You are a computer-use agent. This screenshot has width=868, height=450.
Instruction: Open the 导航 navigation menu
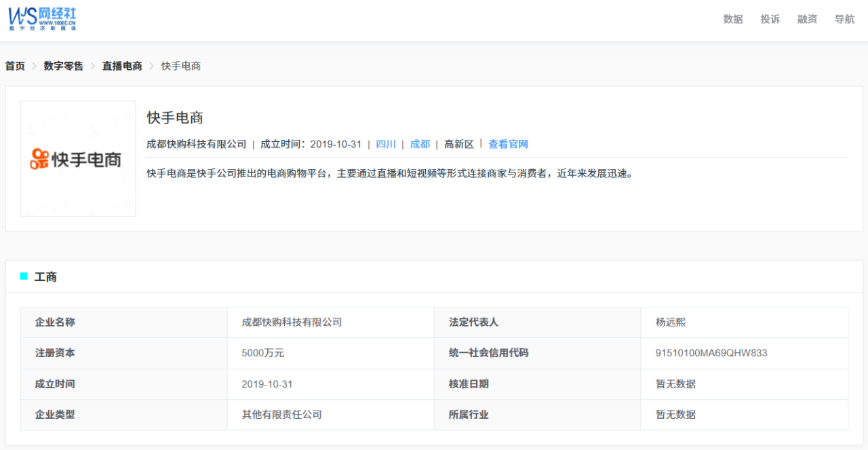(x=844, y=19)
